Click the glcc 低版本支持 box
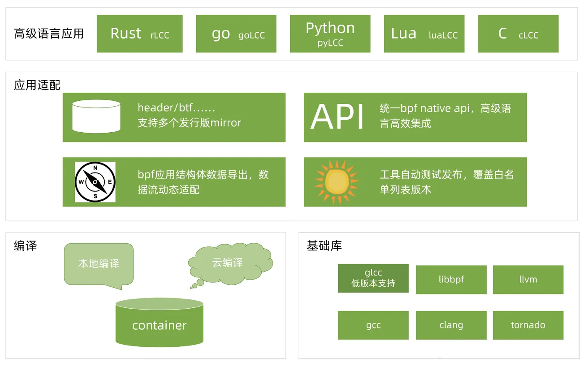 pyautogui.click(x=373, y=278)
